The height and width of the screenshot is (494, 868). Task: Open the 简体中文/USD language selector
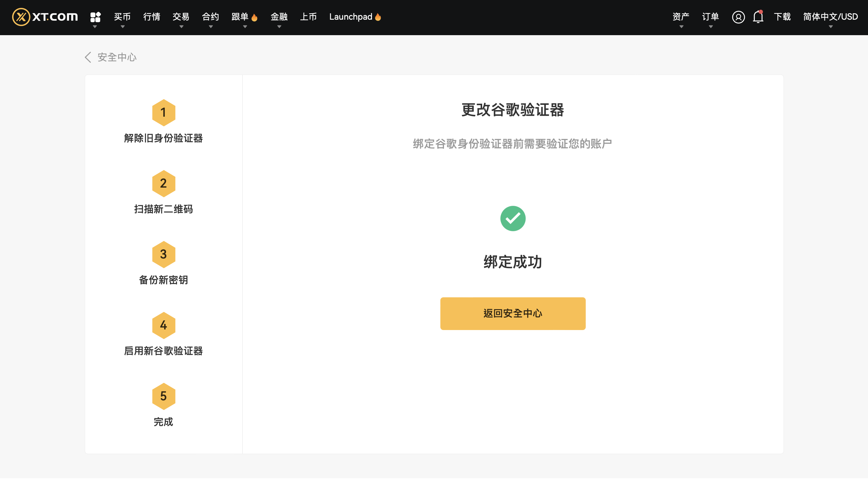pos(830,17)
